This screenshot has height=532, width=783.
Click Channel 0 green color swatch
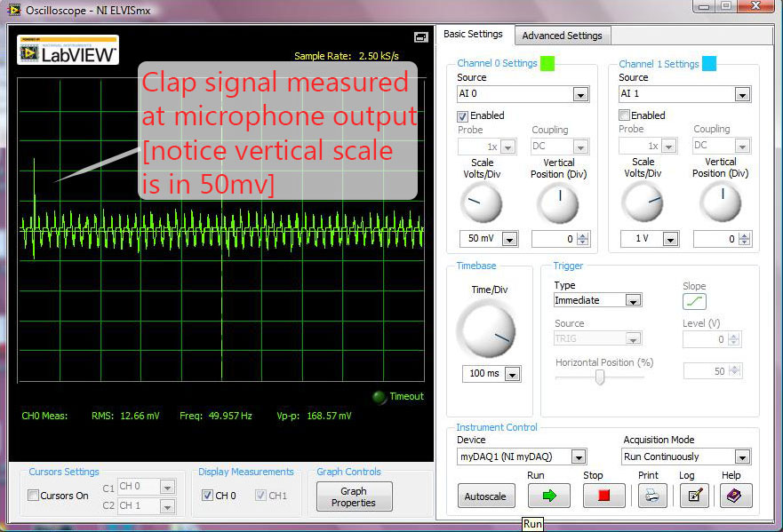[547, 63]
